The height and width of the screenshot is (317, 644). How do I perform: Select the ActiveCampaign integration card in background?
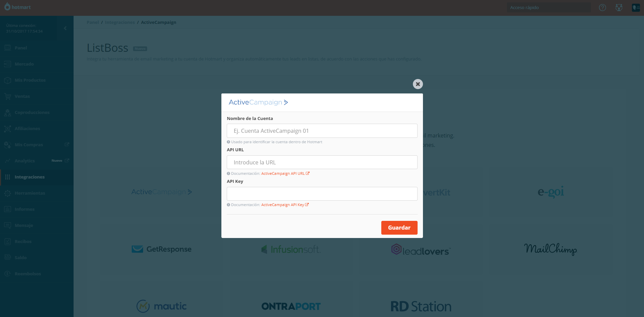coord(162,192)
